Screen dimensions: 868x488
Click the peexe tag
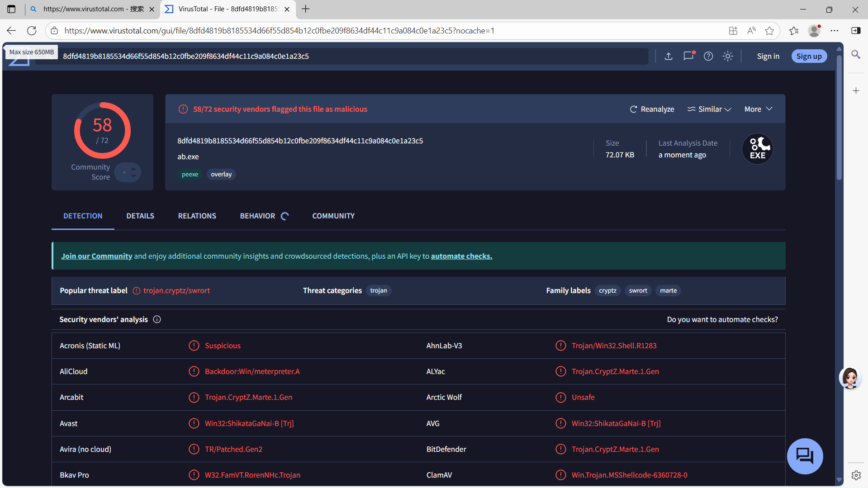190,174
